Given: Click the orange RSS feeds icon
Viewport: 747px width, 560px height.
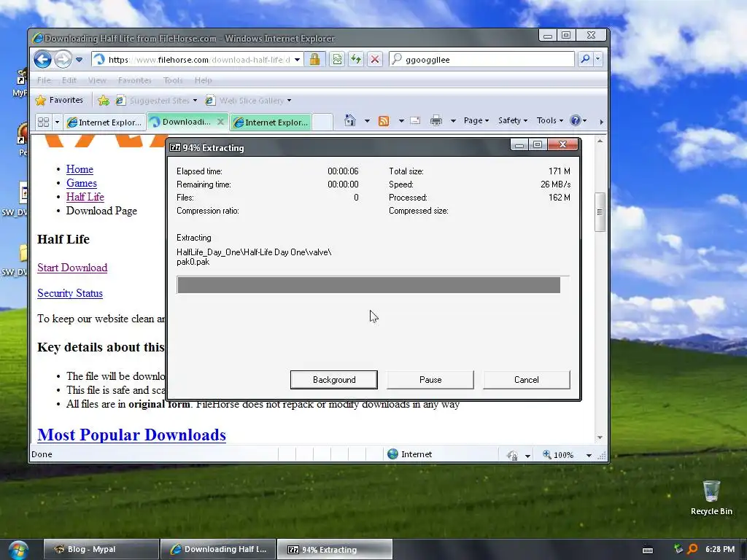Looking at the screenshot, I should click(x=384, y=120).
